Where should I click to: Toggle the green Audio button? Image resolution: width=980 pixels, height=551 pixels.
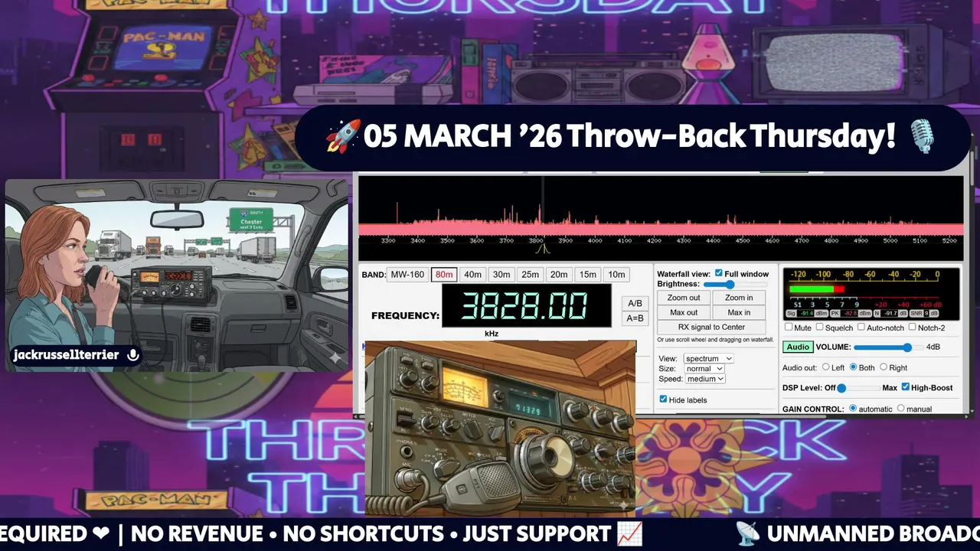tap(798, 347)
